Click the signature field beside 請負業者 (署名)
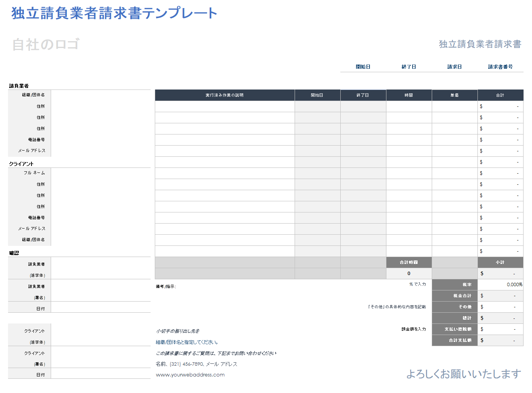This screenshot has height=393, width=532. [101, 290]
